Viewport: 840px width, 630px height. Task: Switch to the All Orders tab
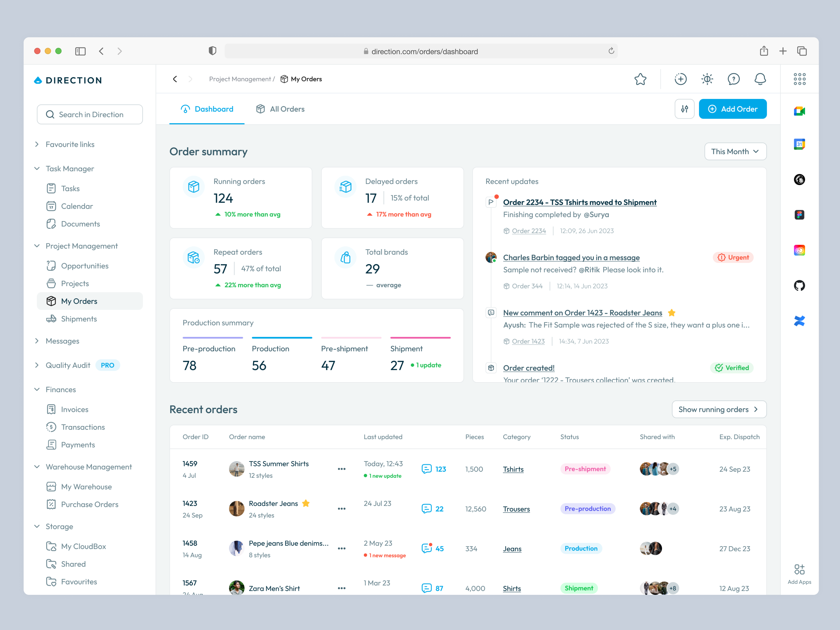(x=280, y=109)
